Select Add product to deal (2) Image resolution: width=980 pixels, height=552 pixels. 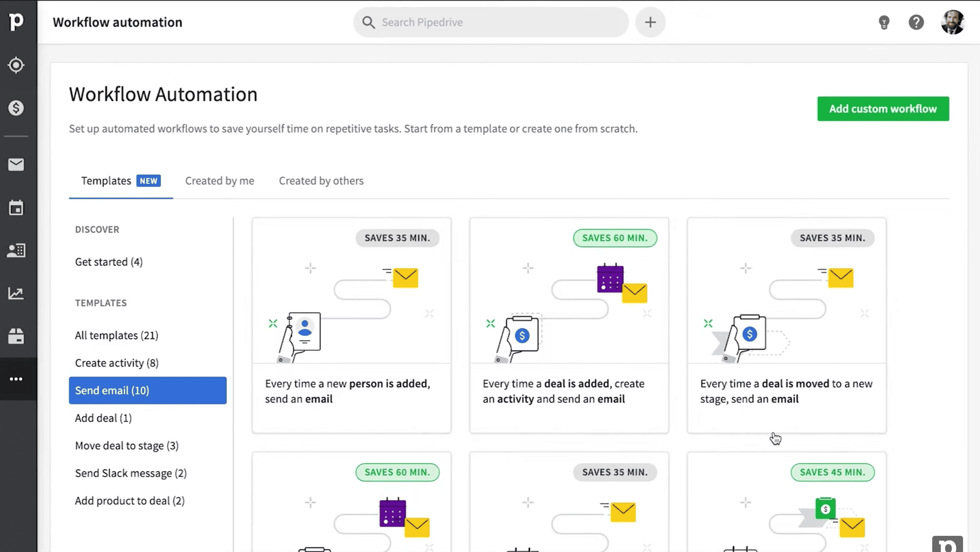click(129, 501)
